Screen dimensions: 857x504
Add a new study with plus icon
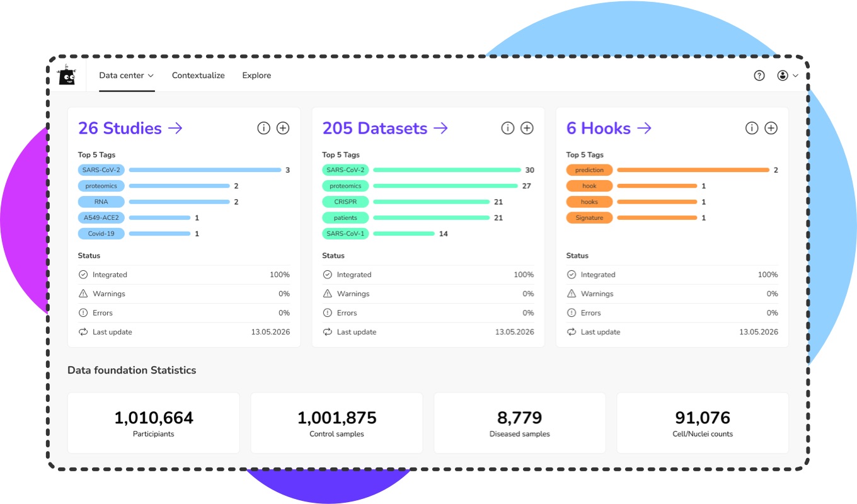point(283,128)
